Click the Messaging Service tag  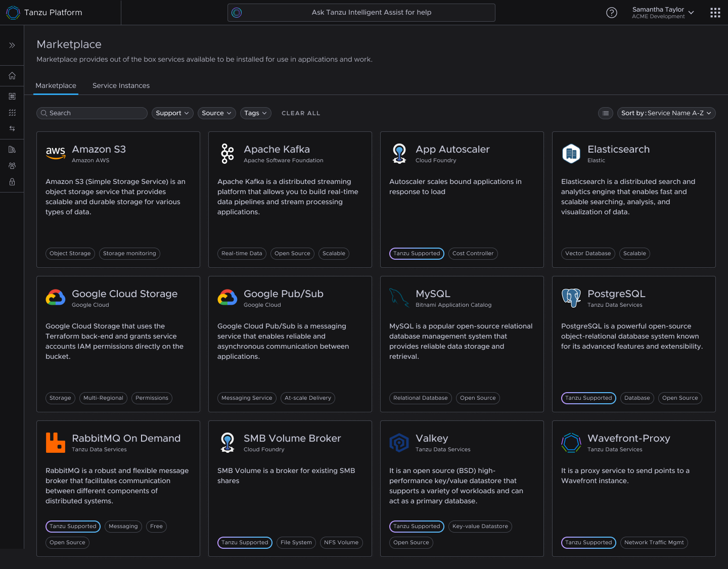(247, 398)
